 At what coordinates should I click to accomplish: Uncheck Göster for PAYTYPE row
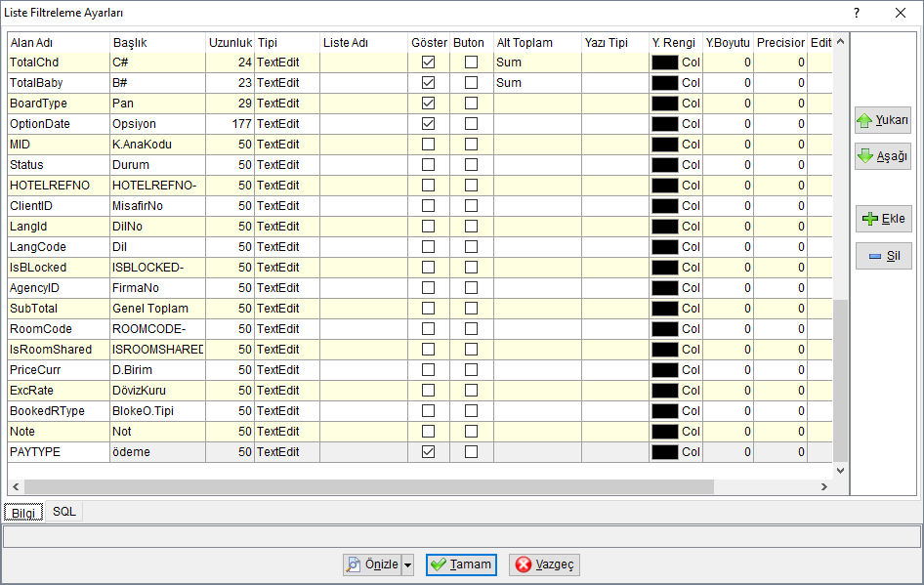click(429, 452)
